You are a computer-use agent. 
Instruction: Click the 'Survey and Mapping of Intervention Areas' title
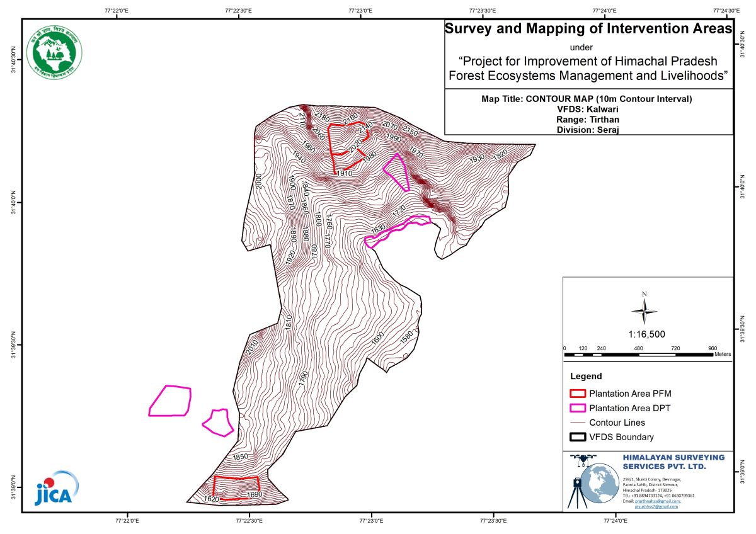[x=588, y=29]
